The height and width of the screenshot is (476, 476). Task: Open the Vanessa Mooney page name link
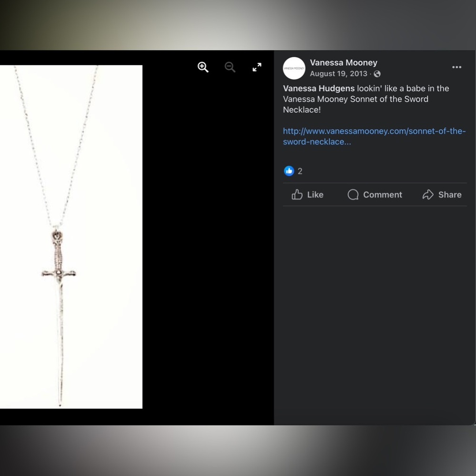coord(343,62)
